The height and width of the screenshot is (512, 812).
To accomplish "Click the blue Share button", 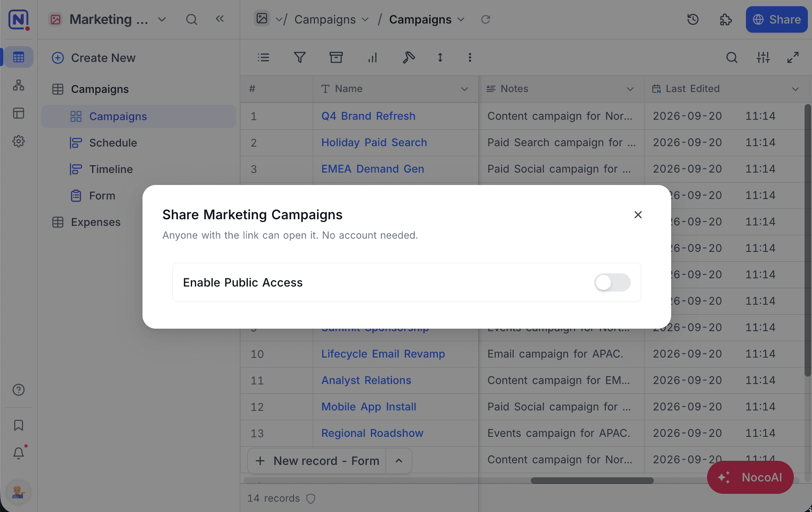I will pyautogui.click(x=776, y=19).
